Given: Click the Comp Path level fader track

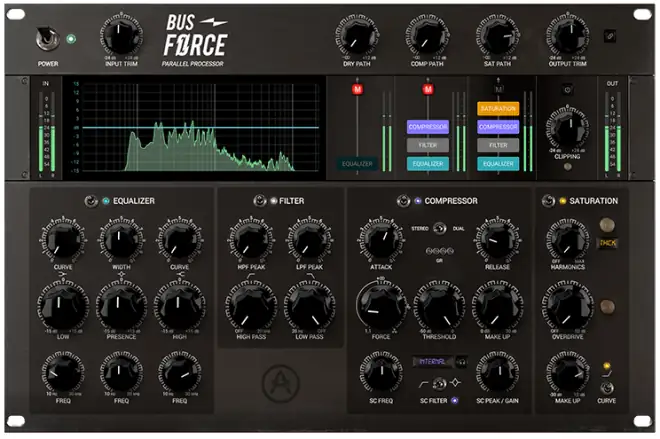Looking at the screenshot, I should click(x=428, y=110).
